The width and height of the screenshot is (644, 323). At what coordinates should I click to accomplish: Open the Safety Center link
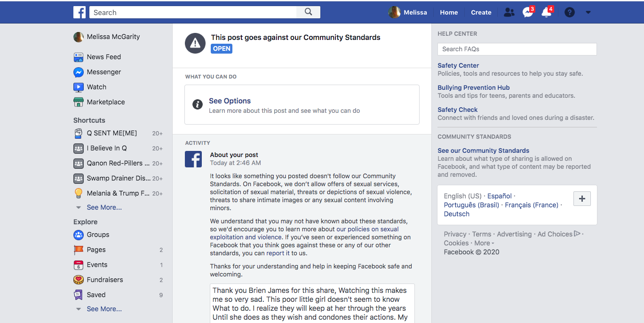coord(458,65)
